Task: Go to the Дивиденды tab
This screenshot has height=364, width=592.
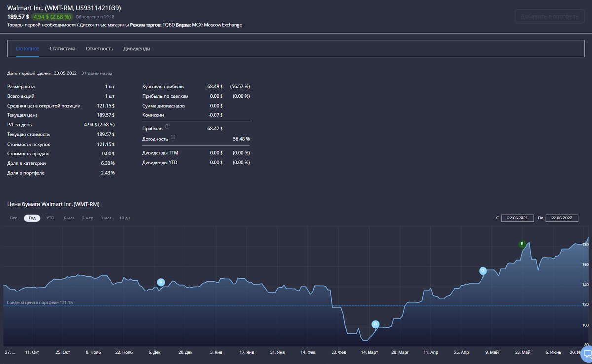Action: (x=137, y=49)
